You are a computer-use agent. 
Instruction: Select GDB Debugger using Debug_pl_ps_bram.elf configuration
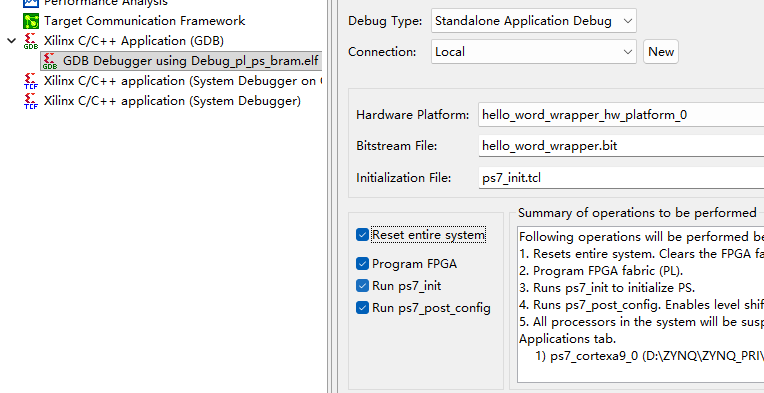181,61
